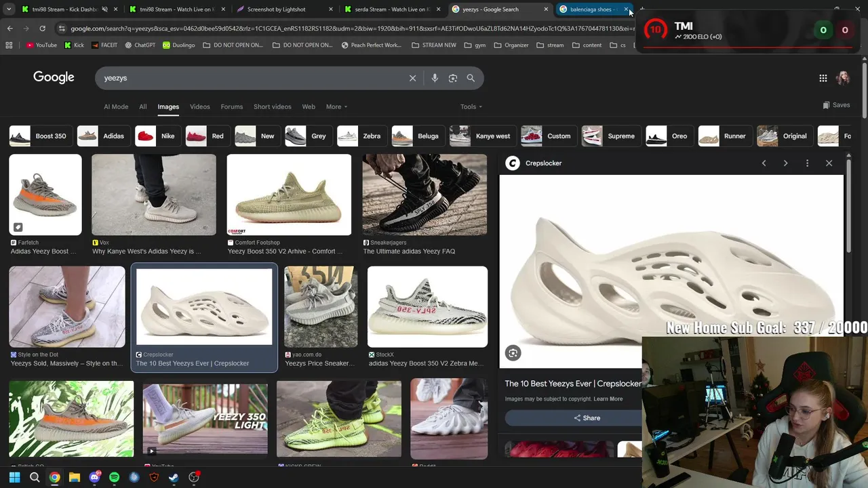Open the Organizer bookmark folder
This screenshot has height=488, width=868.
(x=511, y=45)
